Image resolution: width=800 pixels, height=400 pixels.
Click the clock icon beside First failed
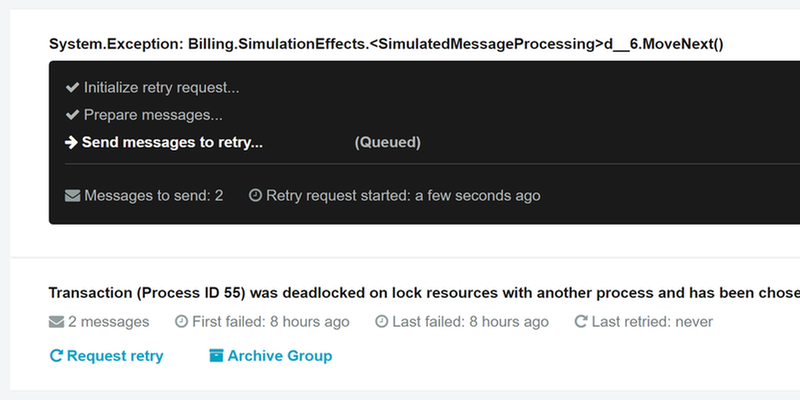[181, 322]
